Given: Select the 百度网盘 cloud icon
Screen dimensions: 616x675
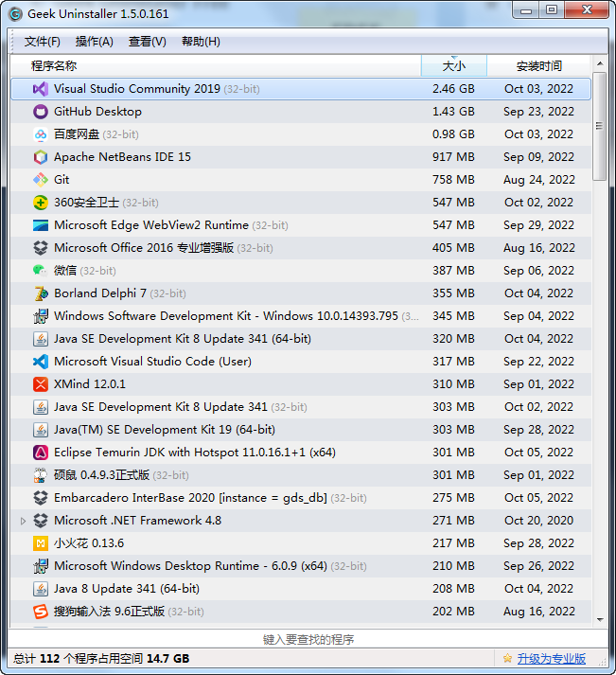Looking at the screenshot, I should (41, 134).
